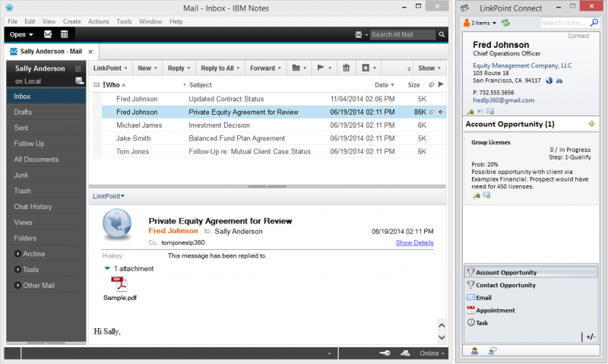Close the Sally Anderson - Mail tab

pyautogui.click(x=90, y=52)
